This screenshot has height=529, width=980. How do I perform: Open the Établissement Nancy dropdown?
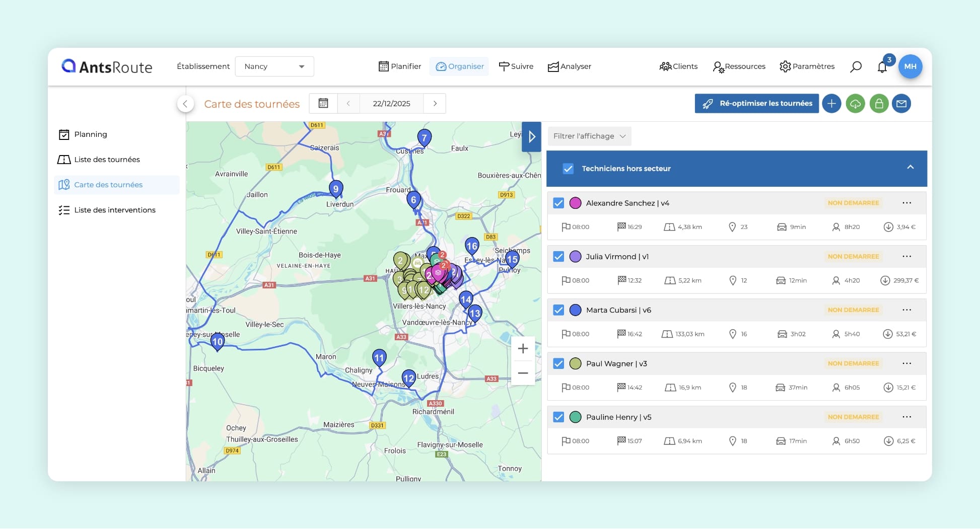[274, 66]
